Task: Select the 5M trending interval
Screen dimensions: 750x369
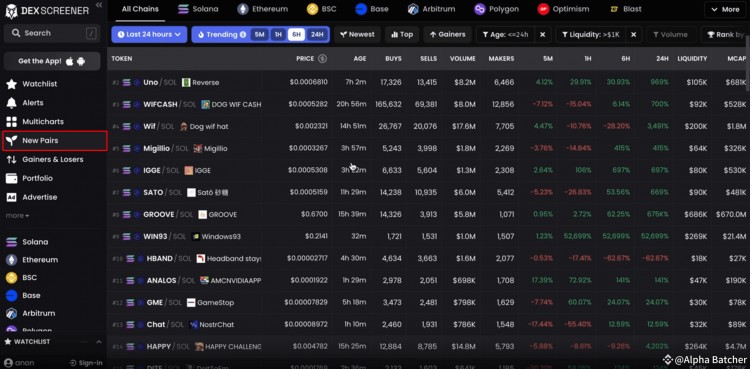Action: click(x=259, y=34)
